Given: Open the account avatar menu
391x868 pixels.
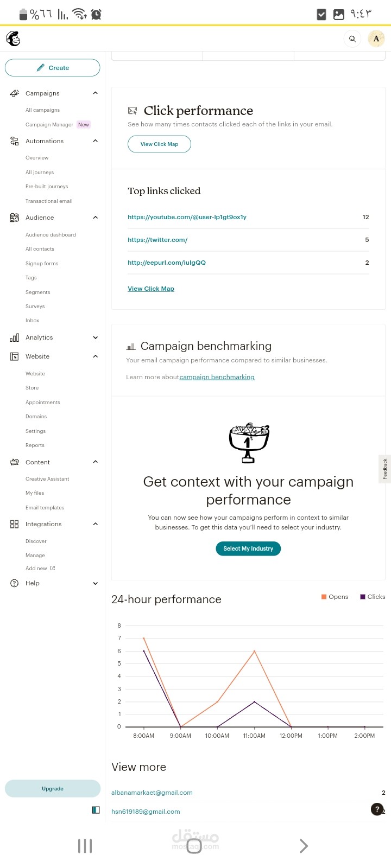Looking at the screenshot, I should coord(376,39).
